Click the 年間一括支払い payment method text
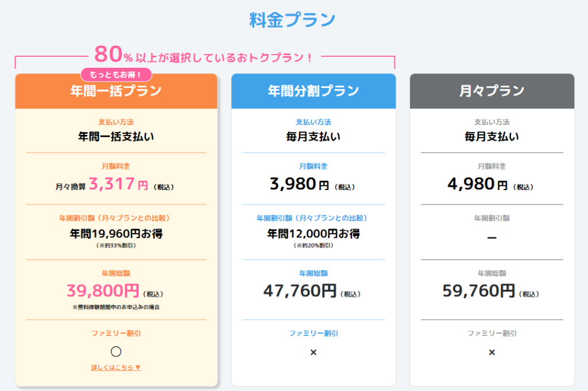The width and height of the screenshot is (588, 391). click(116, 137)
